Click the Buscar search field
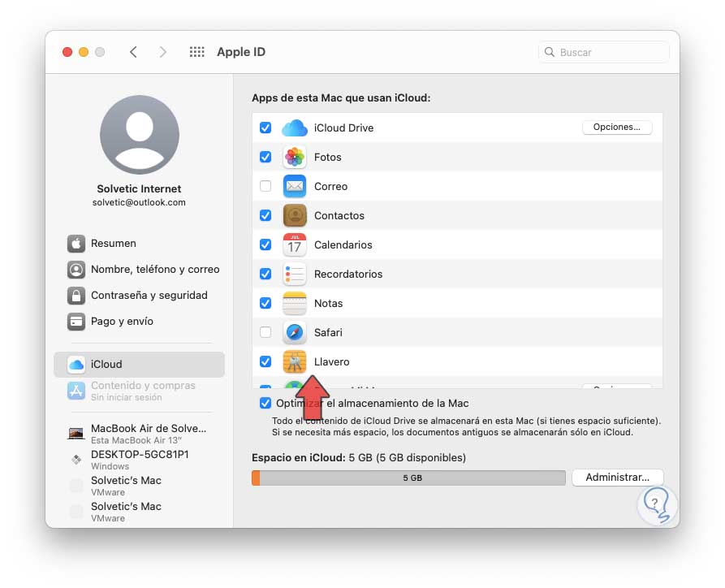 (x=603, y=52)
